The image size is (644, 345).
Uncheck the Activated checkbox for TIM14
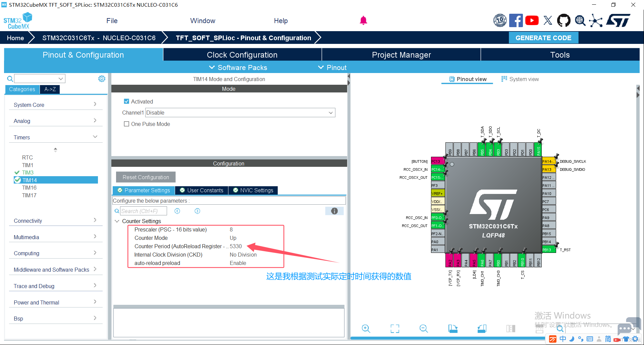point(126,101)
